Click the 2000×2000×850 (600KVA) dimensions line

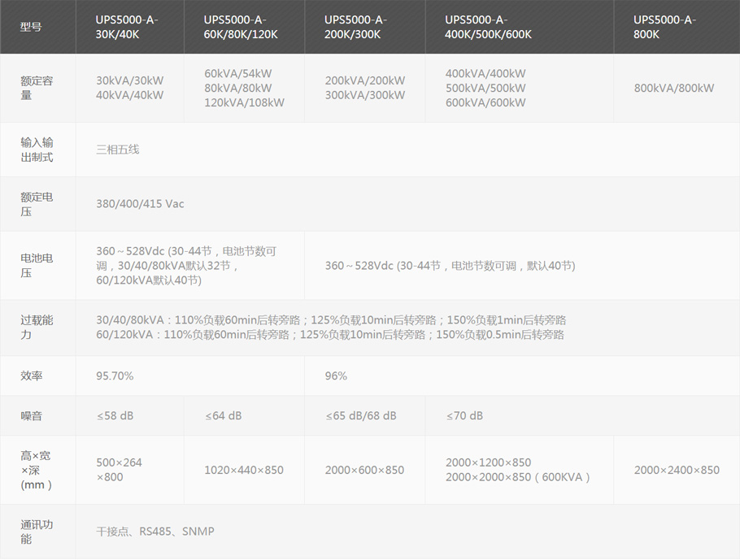tap(518, 477)
